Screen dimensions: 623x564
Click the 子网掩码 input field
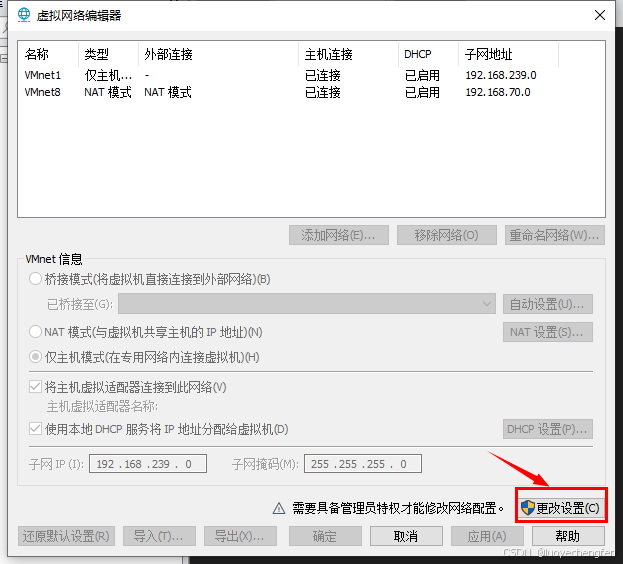[x=363, y=464]
